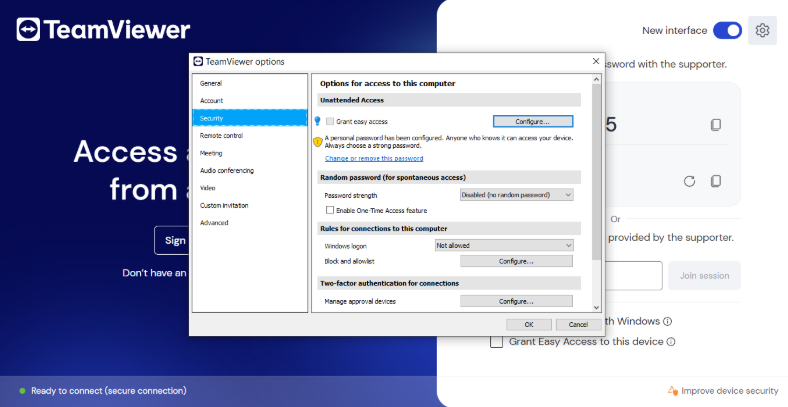
Task: Click the info icon beside 'with Windows'
Action: pyautogui.click(x=667, y=322)
